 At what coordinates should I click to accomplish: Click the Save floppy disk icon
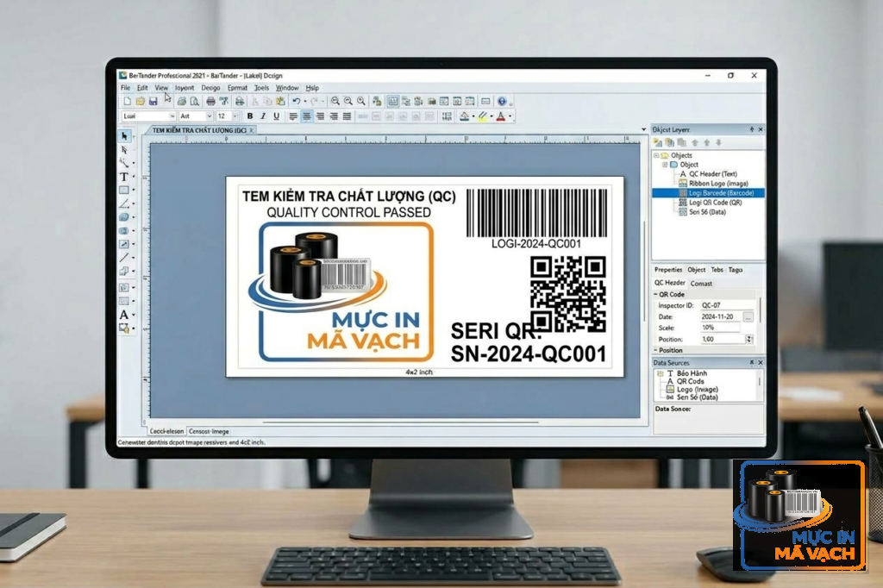click(153, 102)
